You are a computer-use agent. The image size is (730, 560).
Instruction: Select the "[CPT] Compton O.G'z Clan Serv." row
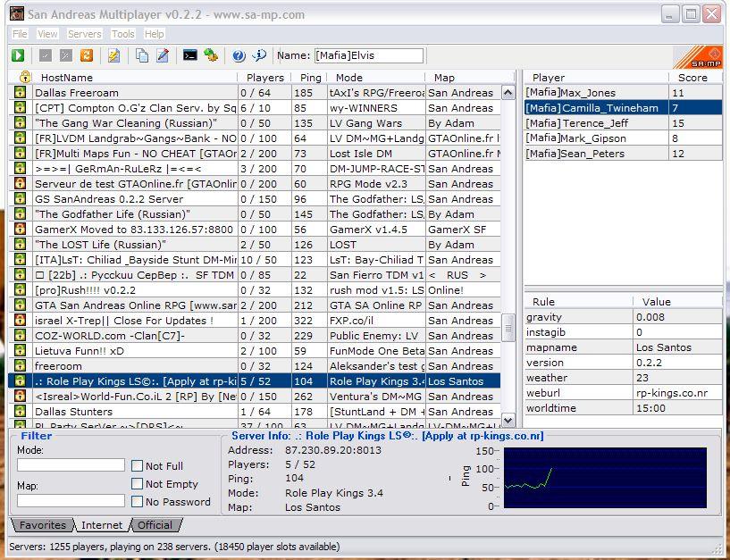click(x=255, y=107)
